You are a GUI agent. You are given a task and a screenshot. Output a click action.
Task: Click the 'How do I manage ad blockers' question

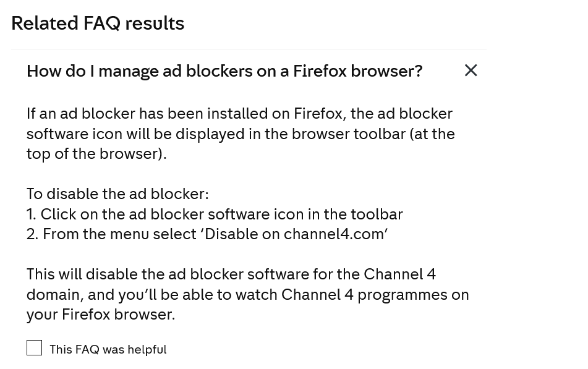[224, 71]
